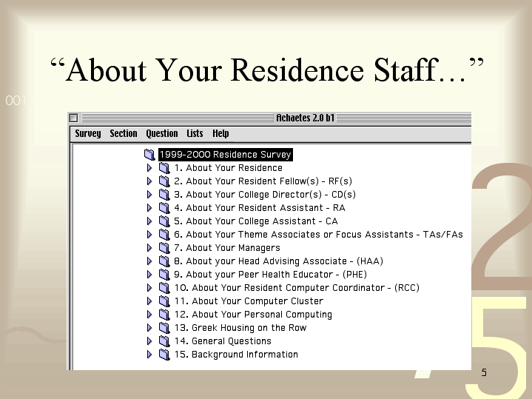The height and width of the screenshot is (399, 532).
Task: Click the folder icon for About Your Residence
Action: 164,168
